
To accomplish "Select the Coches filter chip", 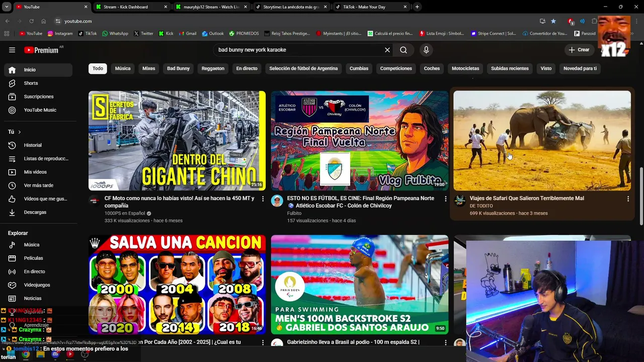I will point(432,68).
